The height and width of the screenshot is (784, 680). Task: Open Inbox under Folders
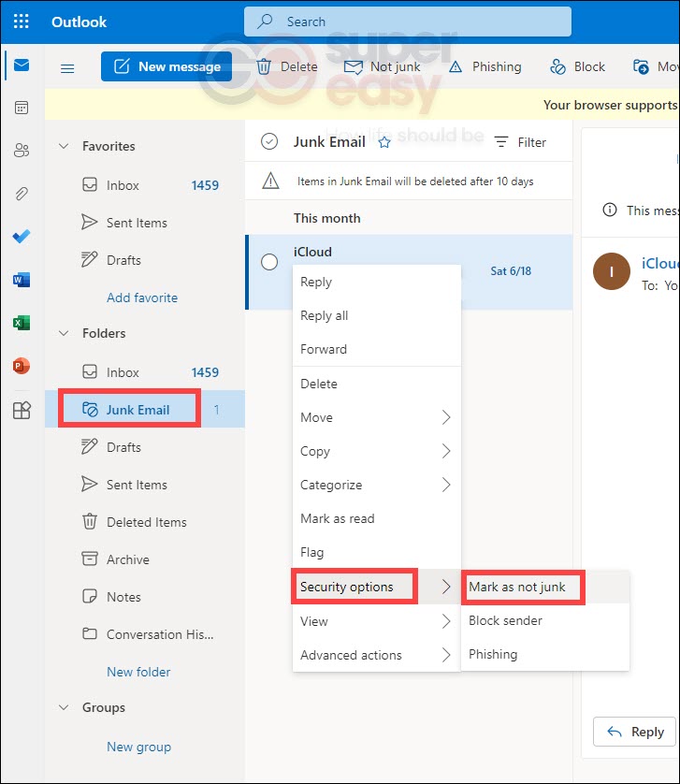click(145, 372)
